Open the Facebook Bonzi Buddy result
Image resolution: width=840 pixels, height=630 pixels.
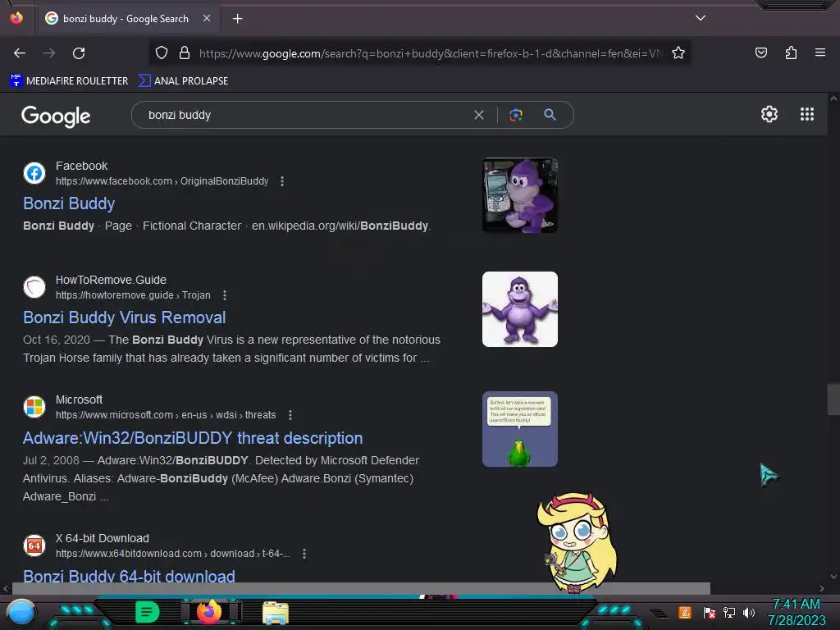pos(69,203)
